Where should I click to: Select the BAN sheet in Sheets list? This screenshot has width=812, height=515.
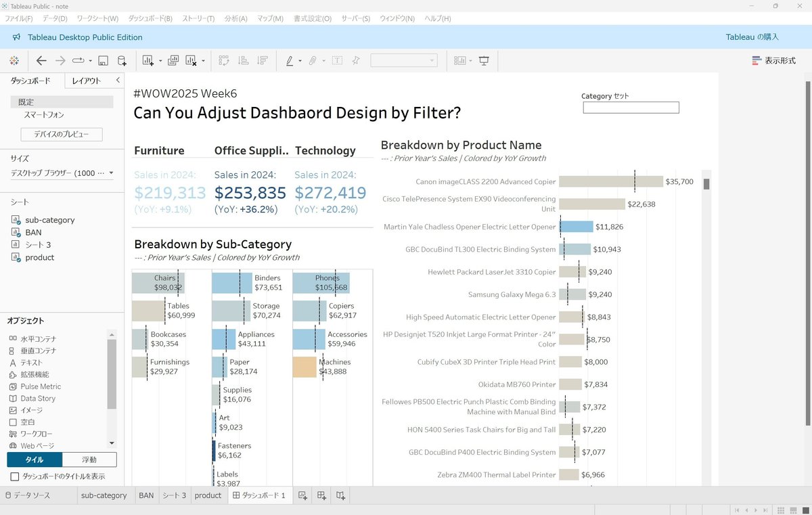[33, 232]
